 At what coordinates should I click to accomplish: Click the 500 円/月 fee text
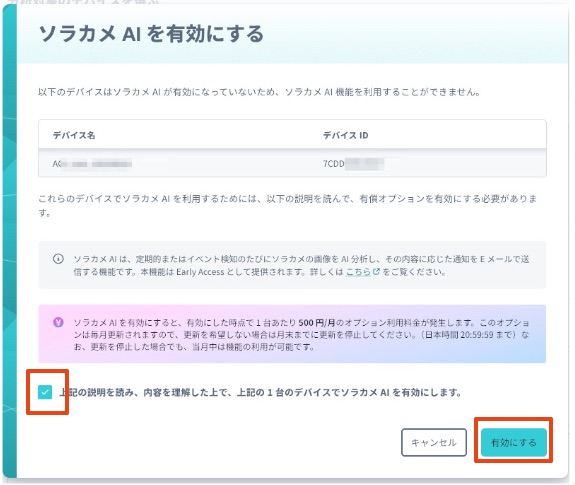click(317, 323)
